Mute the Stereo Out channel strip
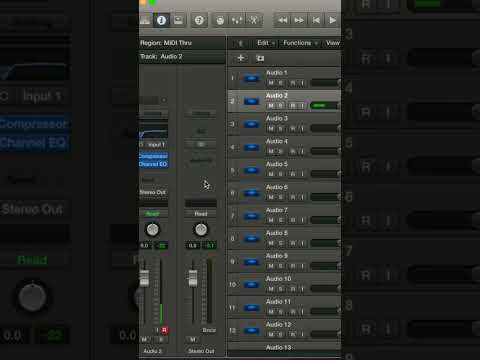Image resolution: width=480 pixels, height=360 pixels. 193,339
